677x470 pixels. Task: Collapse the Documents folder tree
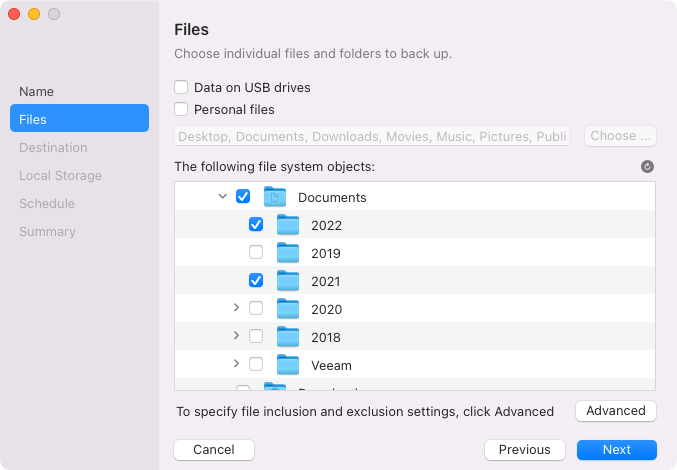[x=223, y=197]
